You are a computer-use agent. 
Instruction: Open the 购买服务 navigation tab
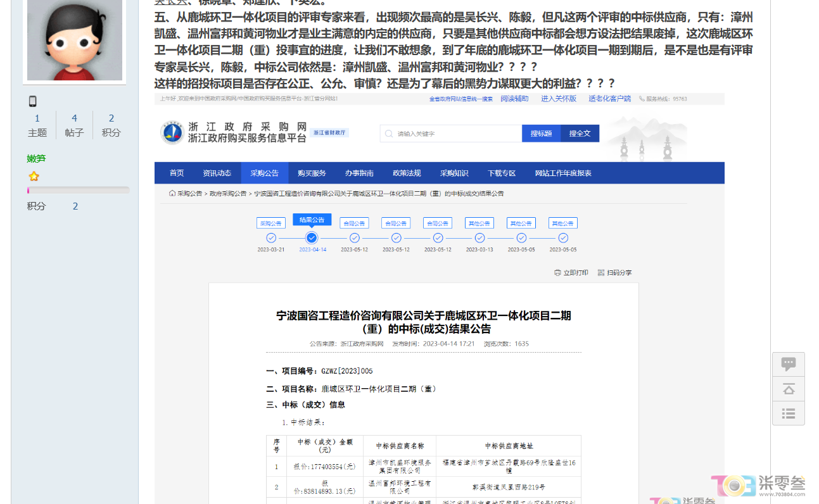point(312,173)
